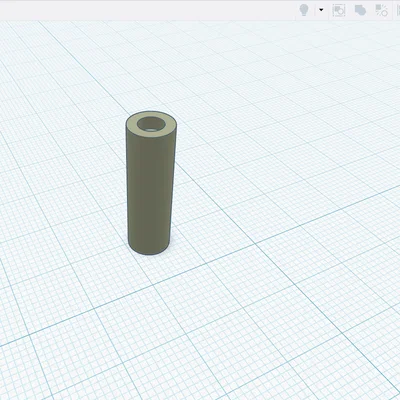Open the dropdown arrow beside the lightbulb
The width and height of the screenshot is (400, 400).
pos(321,10)
